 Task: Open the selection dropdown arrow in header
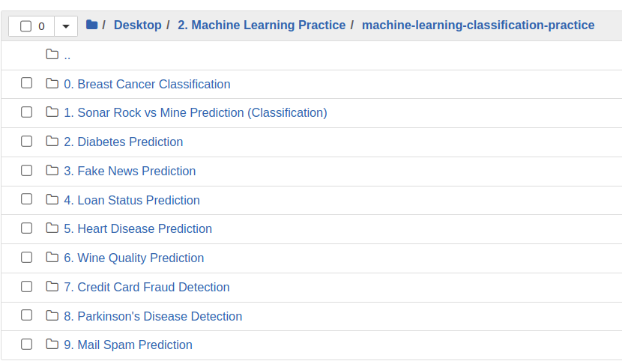click(x=65, y=26)
